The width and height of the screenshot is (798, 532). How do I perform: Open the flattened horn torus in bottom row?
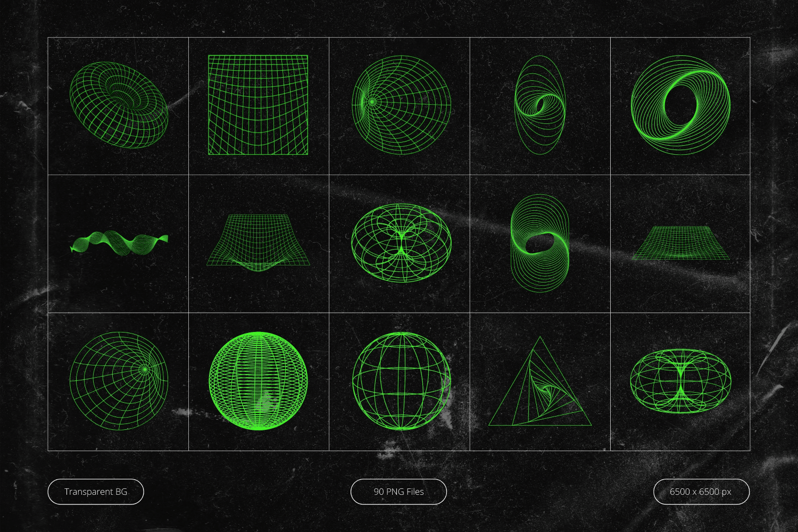point(680,381)
